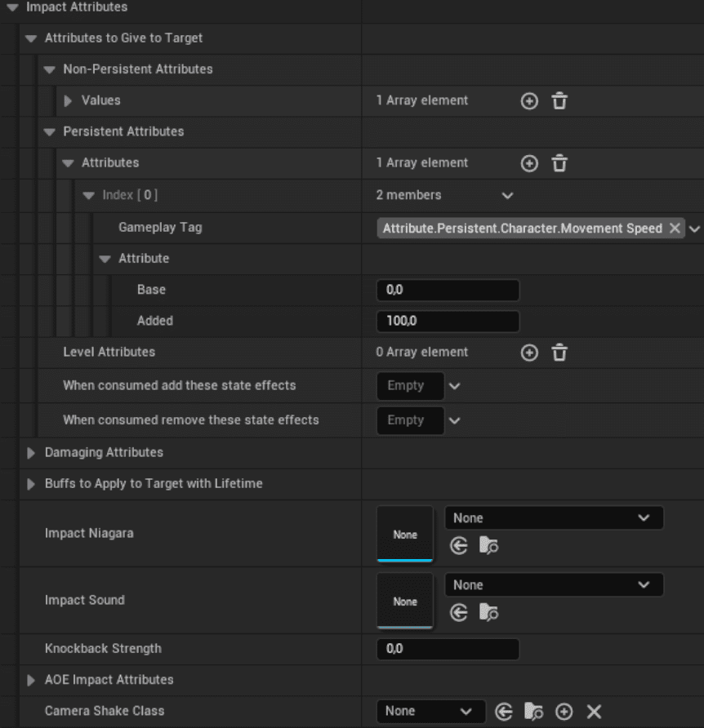Clear the Camera Shake Class value

click(x=594, y=712)
